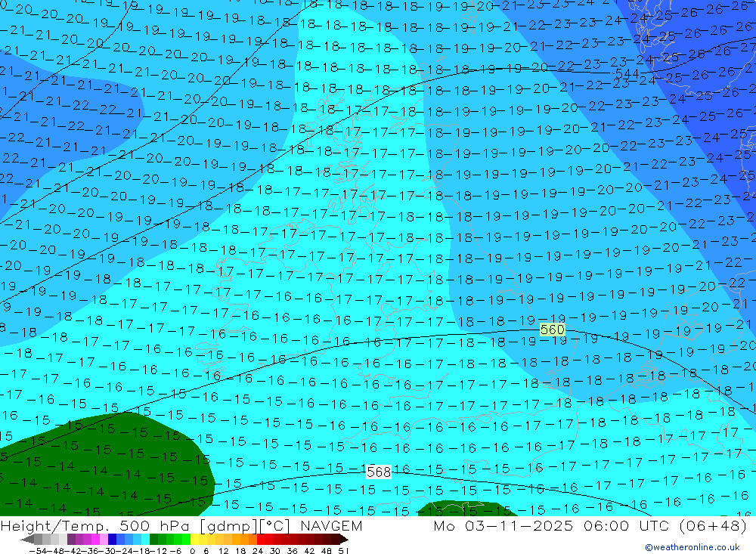
Task: Click the bright red legend color at 24
Action: (x=260, y=539)
